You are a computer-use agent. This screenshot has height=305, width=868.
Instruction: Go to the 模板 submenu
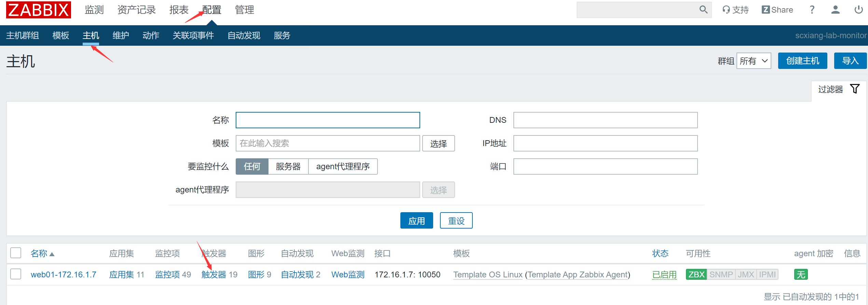pyautogui.click(x=61, y=35)
